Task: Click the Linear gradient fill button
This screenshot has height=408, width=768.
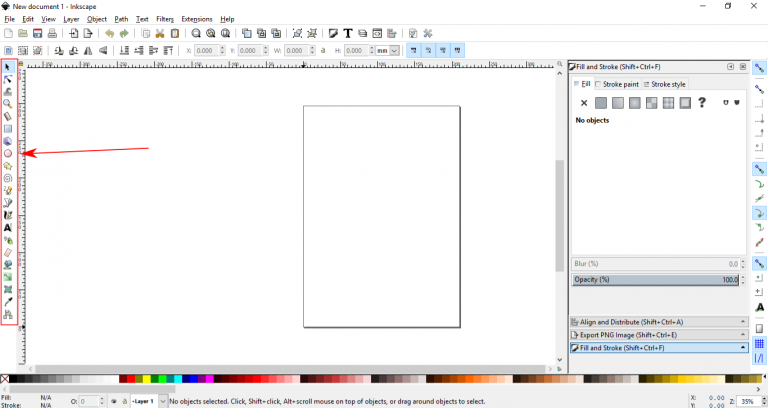Action: point(618,103)
